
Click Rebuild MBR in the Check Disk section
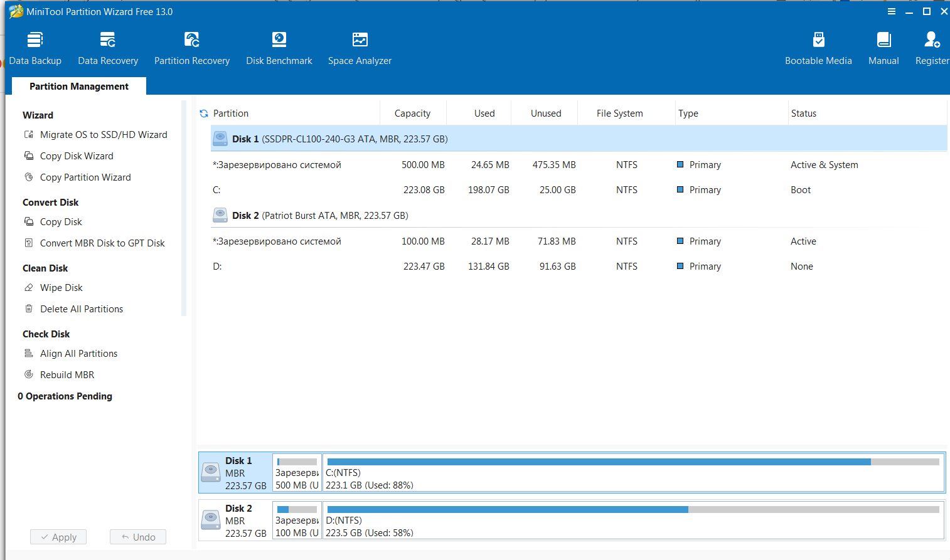pos(67,375)
